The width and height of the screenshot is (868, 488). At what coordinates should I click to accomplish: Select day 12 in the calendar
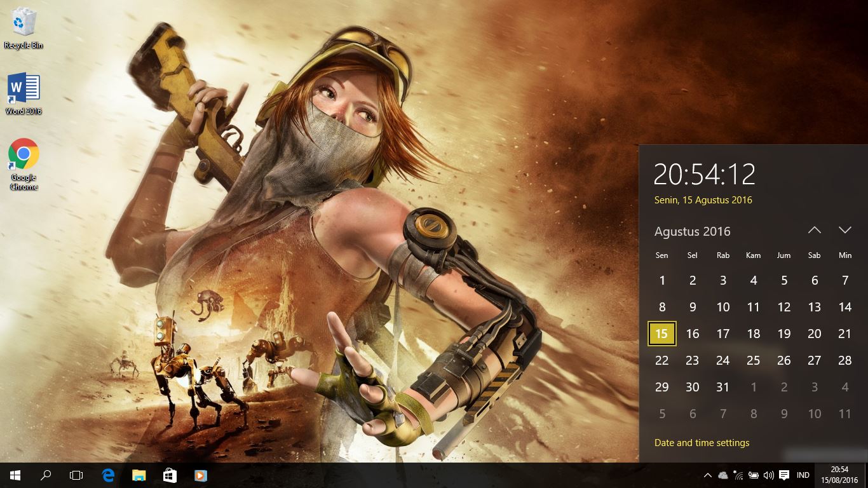click(x=783, y=307)
